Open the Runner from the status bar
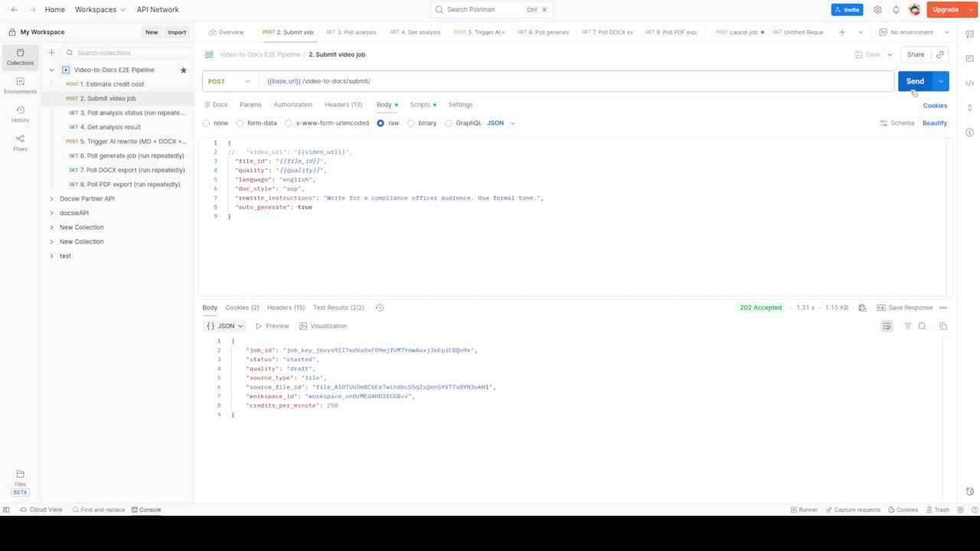This screenshot has height=551, width=980. pos(803,510)
